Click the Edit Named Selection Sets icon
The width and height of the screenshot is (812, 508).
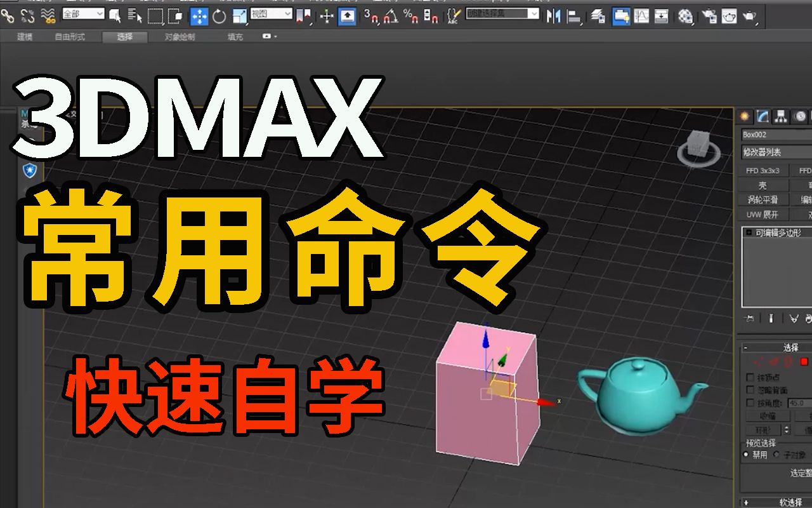tap(454, 16)
